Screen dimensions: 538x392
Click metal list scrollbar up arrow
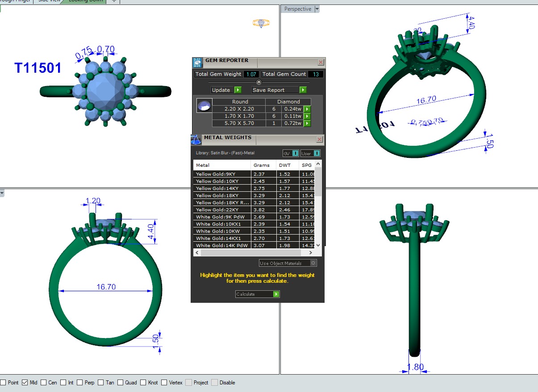coord(318,164)
